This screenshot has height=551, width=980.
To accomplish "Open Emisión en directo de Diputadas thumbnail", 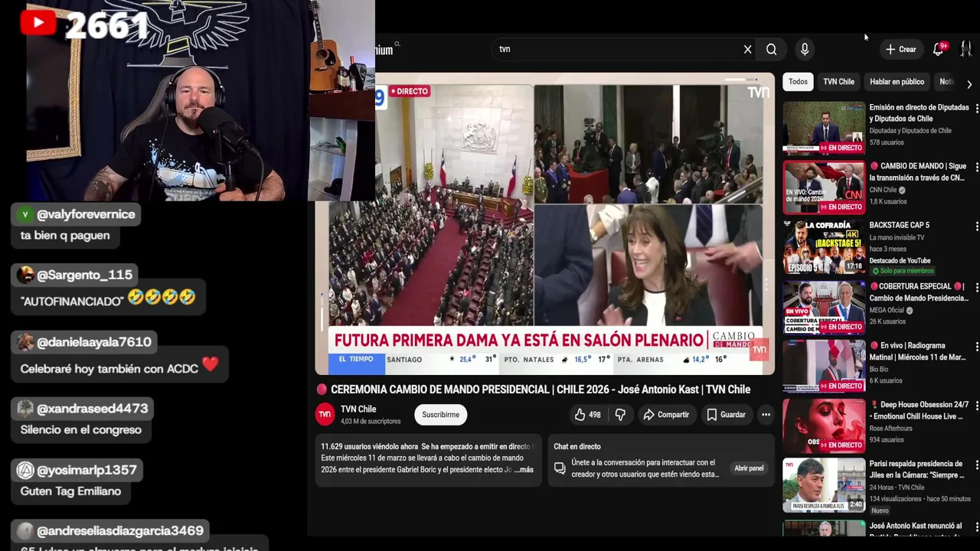I will pos(824,128).
